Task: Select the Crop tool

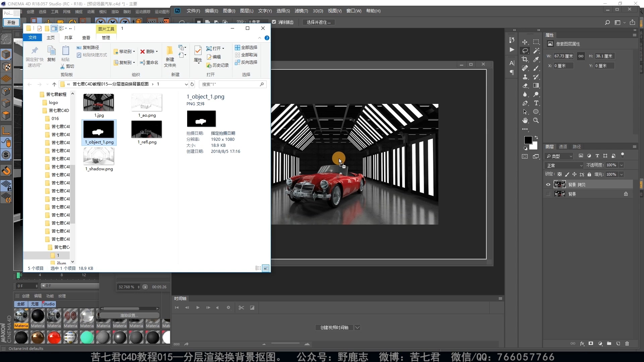Action: pyautogui.click(x=525, y=59)
